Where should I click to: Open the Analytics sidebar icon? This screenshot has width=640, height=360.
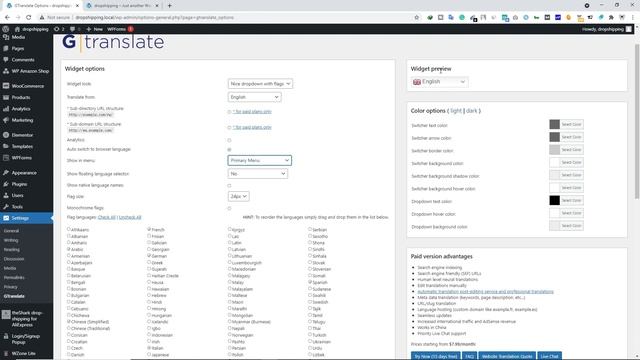click(6, 109)
